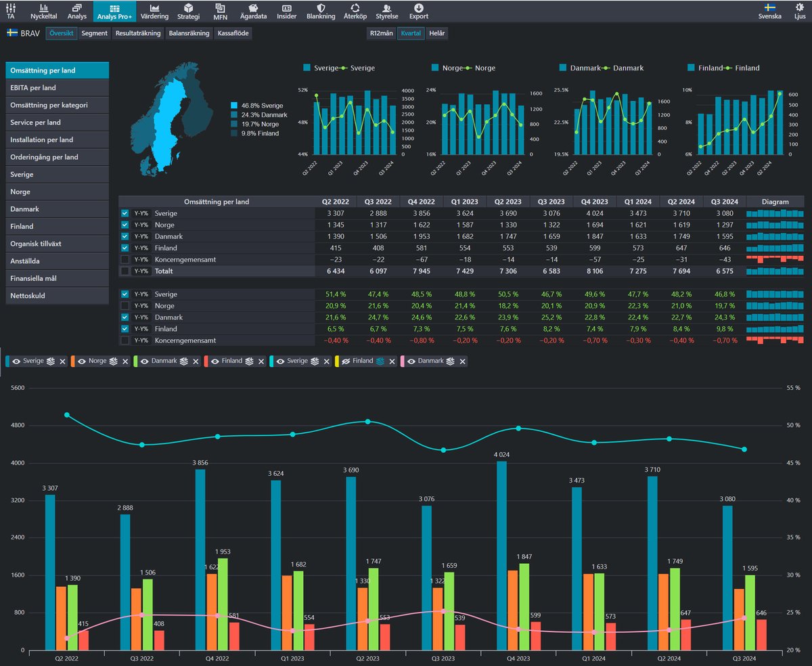Remove the yellow Finland series chip
The width and height of the screenshot is (812, 666).
pyautogui.click(x=390, y=361)
